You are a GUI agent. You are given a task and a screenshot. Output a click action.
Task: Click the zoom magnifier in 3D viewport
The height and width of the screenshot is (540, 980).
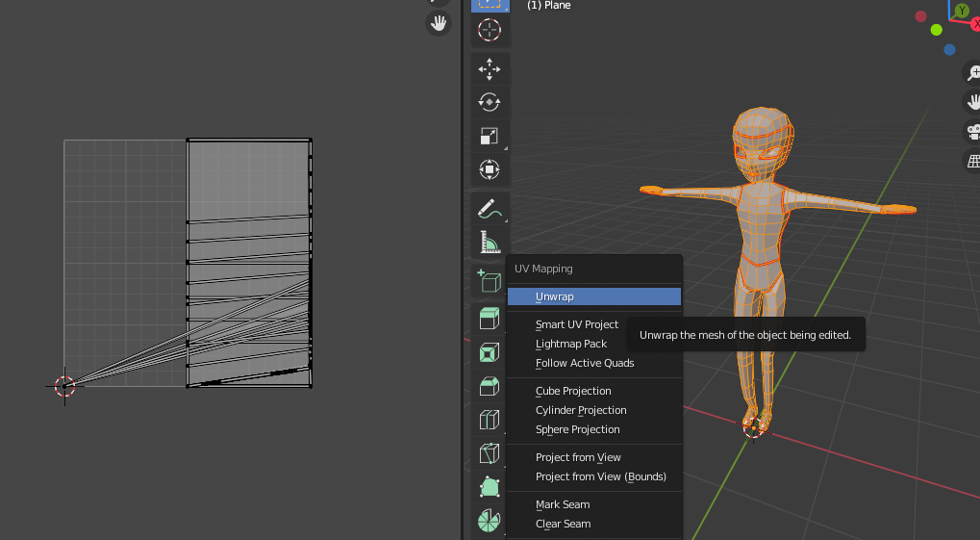[972, 72]
